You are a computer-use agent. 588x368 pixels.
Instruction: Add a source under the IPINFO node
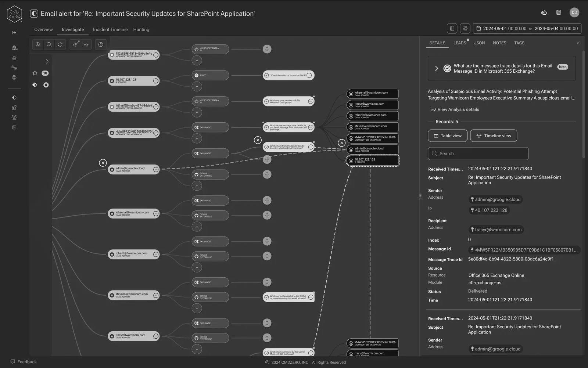pos(197,87)
